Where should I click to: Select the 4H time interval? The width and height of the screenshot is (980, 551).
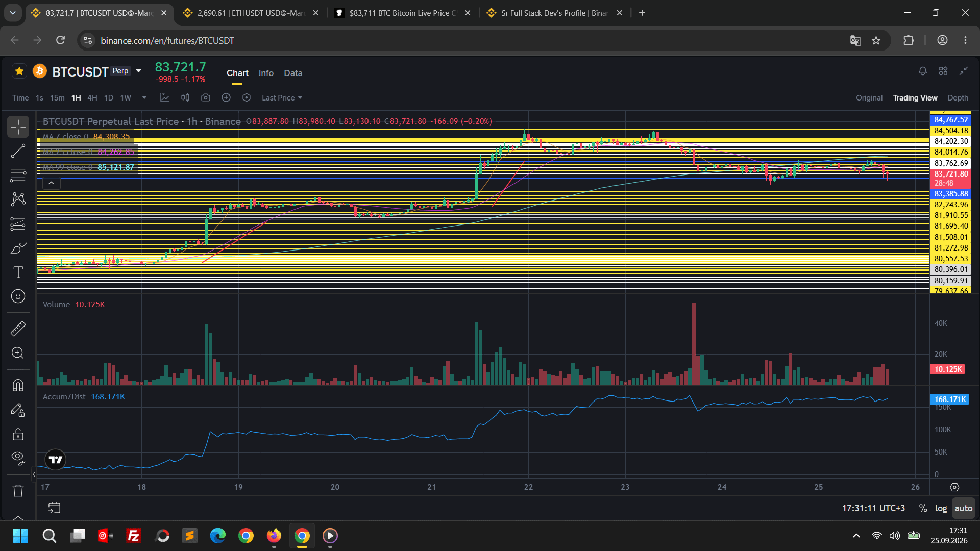click(92, 97)
